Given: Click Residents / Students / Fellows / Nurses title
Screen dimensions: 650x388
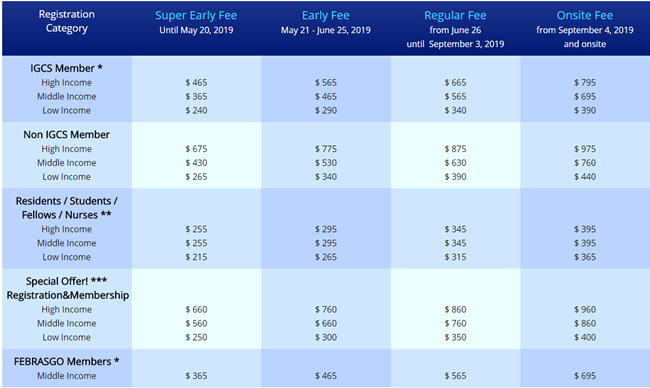Looking at the screenshot, I should (x=66, y=208).
